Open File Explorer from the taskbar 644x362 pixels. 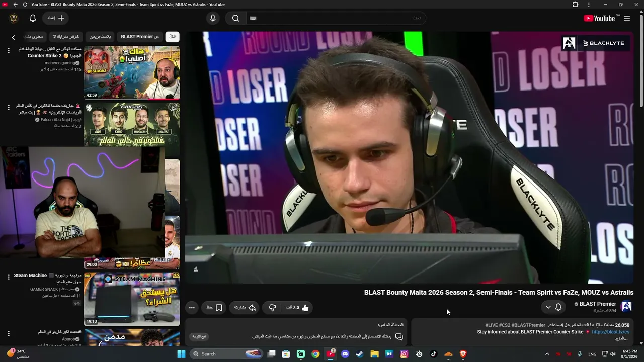[374, 354]
